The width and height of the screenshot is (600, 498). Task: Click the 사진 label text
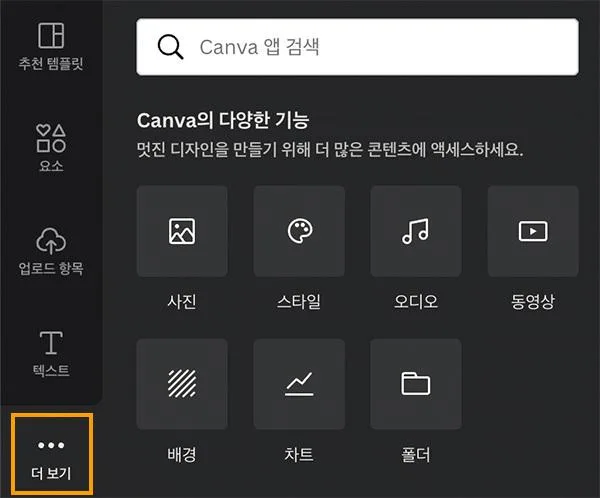click(182, 302)
